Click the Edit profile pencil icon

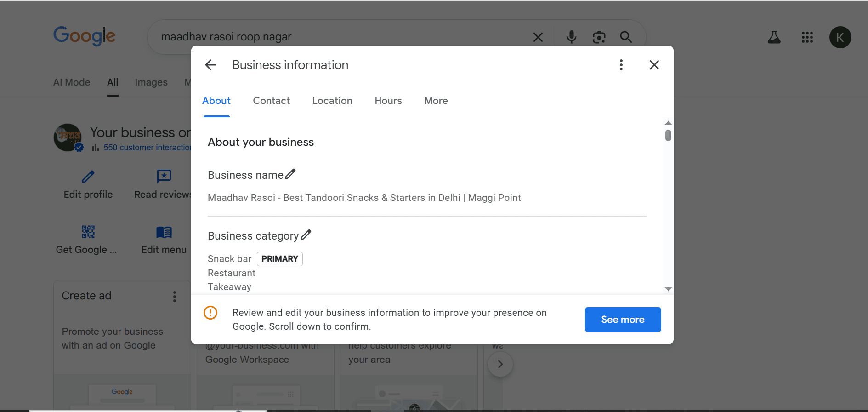[88, 177]
